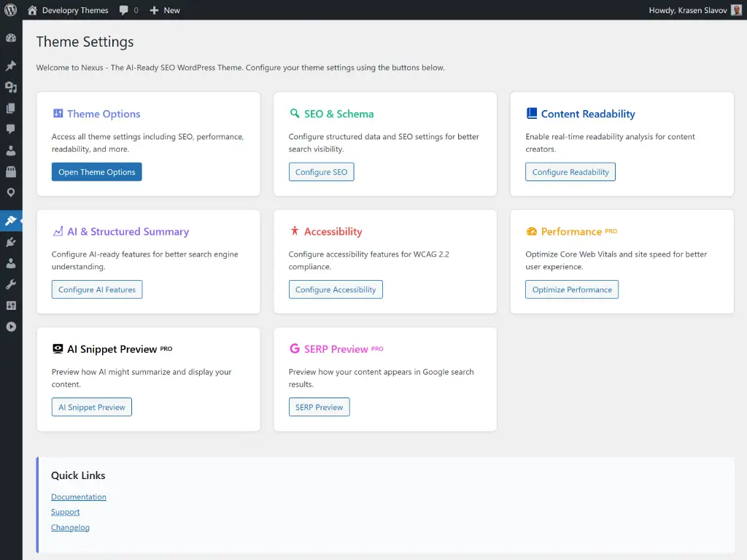Viewport: 747px width, 560px height.
Task: Click the Optimize Performance button
Action: 571,289
